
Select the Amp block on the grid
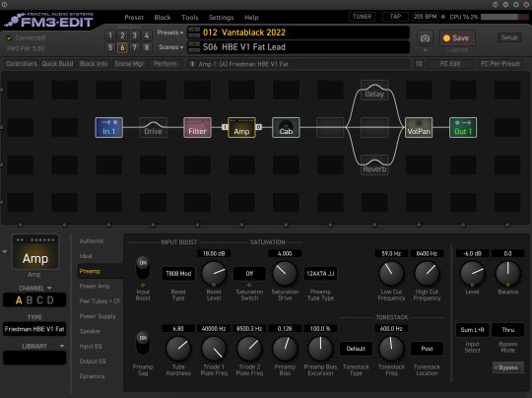pyautogui.click(x=241, y=128)
